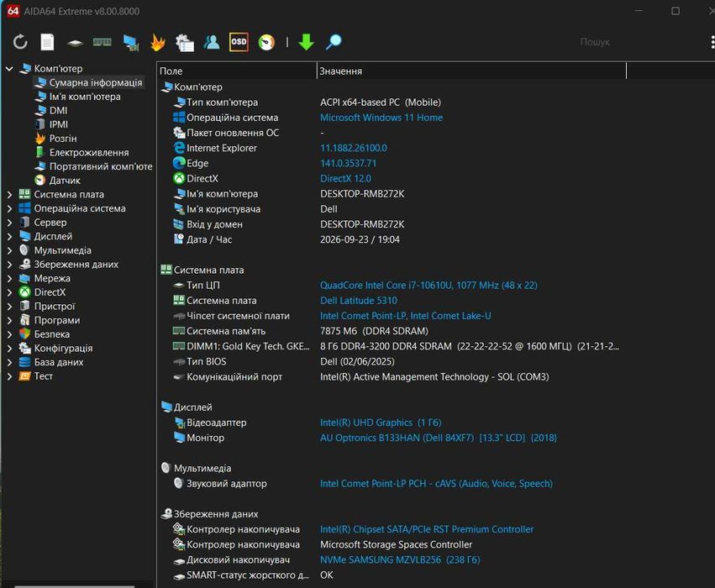This screenshot has width=715, height=588.
Task: Open the Microsoft Windows 11 Home link
Action: click(381, 118)
